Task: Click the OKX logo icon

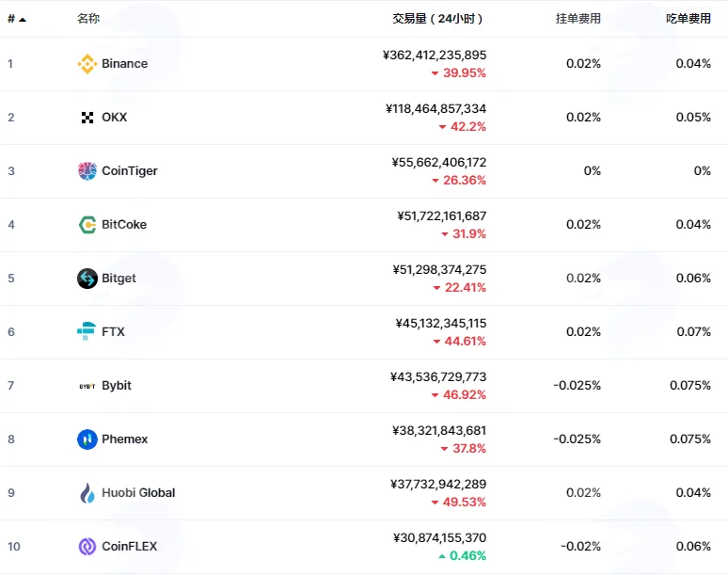Action: click(87, 118)
